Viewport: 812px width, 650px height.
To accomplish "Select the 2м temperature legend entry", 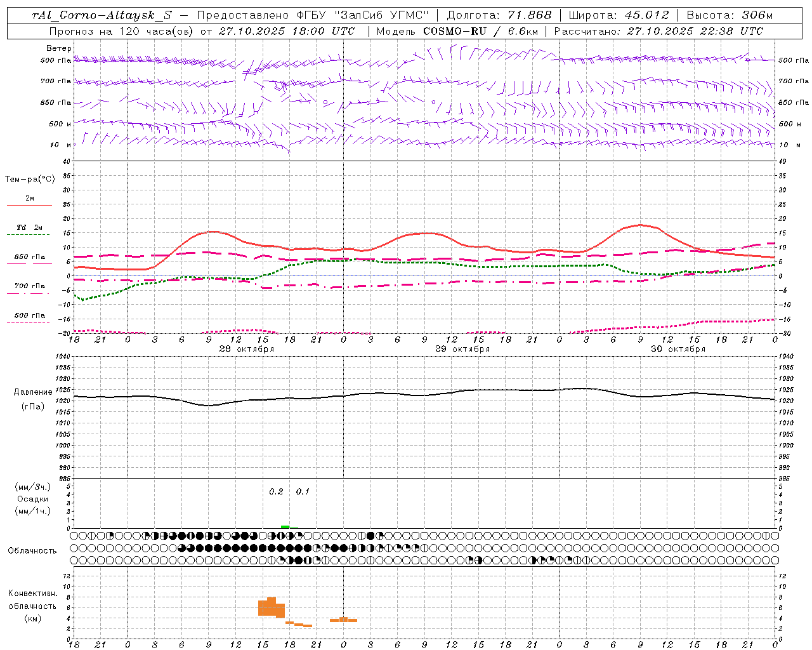I will [x=30, y=199].
